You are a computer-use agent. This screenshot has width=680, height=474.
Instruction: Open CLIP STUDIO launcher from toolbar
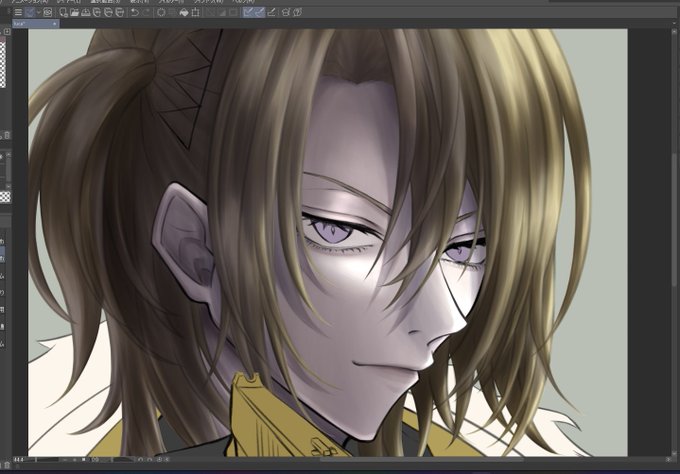30,13
